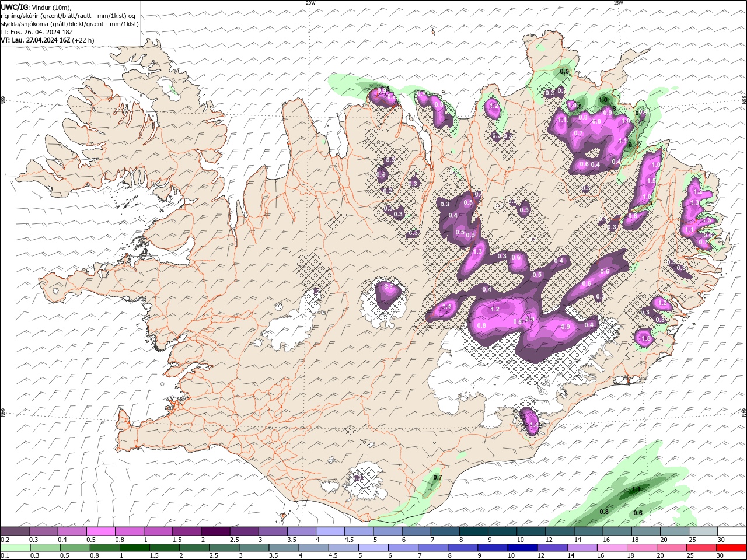Click the 0.5 bright pink swatch on the snow scale
Image resolution: width=747 pixels, height=560 pixels.
pos(101,531)
